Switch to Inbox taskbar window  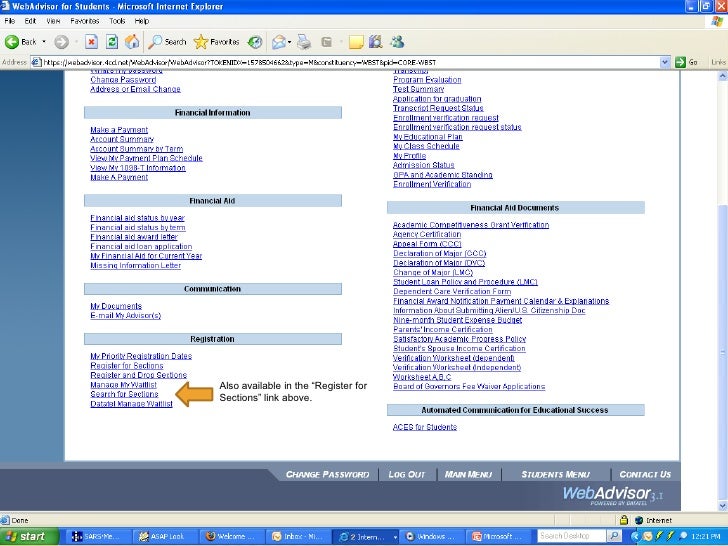[x=297, y=537]
